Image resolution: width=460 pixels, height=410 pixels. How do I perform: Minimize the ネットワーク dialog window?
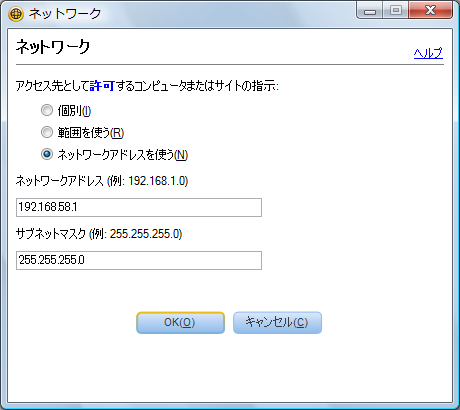(370, 10)
